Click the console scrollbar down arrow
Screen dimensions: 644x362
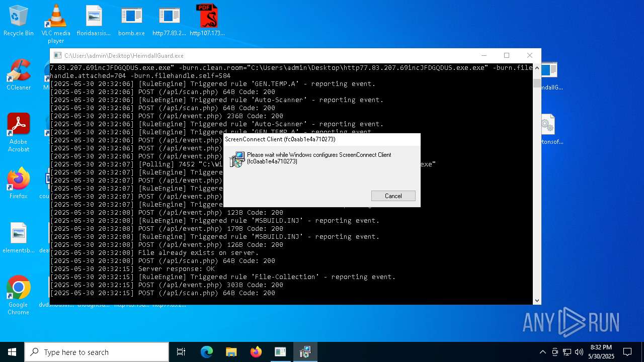[x=537, y=300]
